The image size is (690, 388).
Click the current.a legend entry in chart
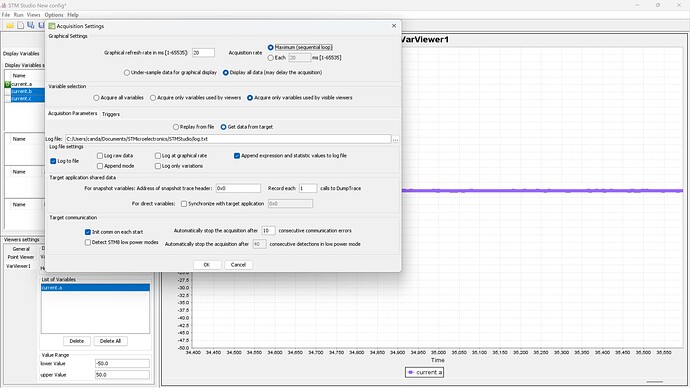[425, 373]
